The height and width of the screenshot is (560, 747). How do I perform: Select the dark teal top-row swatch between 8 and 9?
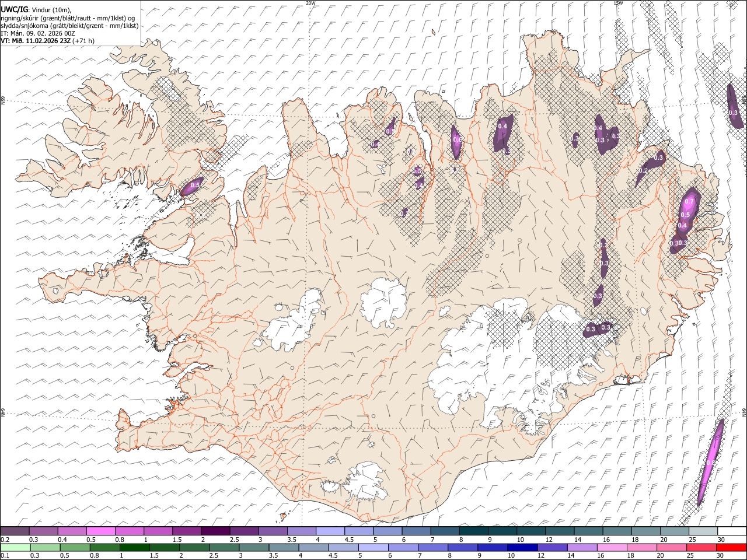click(473, 531)
